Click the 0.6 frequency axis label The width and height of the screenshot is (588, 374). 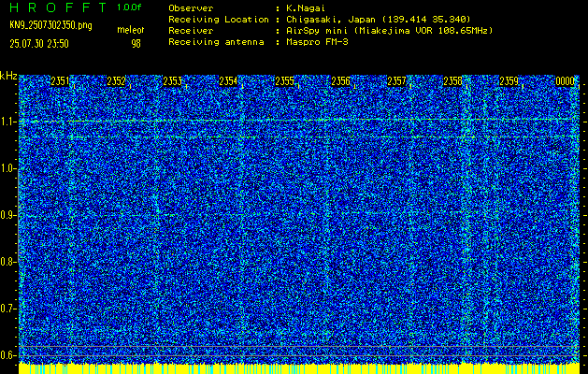pyautogui.click(x=7, y=355)
